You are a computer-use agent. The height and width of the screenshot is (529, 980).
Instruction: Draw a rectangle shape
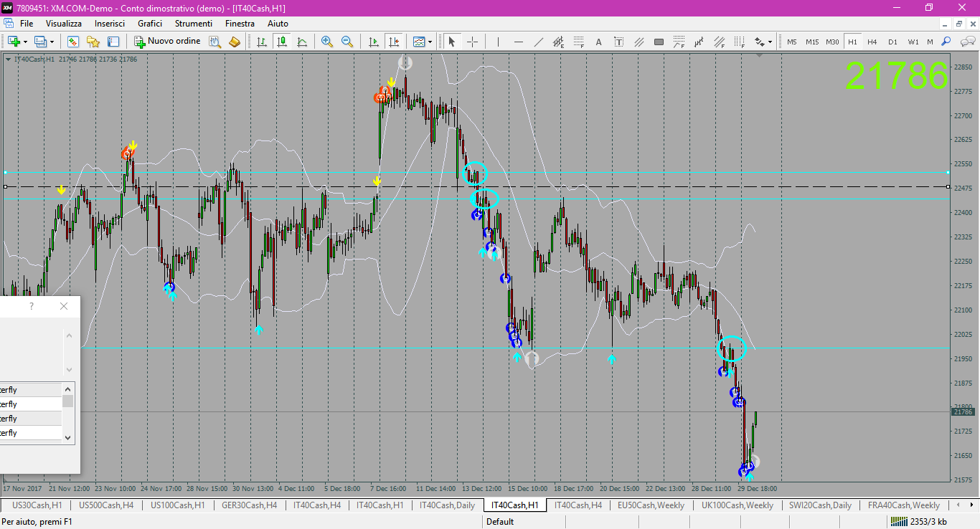[659, 42]
